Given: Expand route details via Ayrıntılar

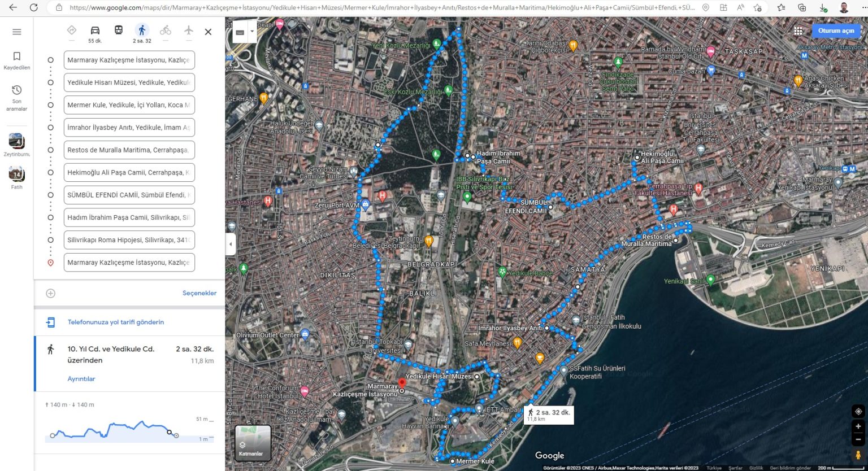Looking at the screenshot, I should coord(81,379).
